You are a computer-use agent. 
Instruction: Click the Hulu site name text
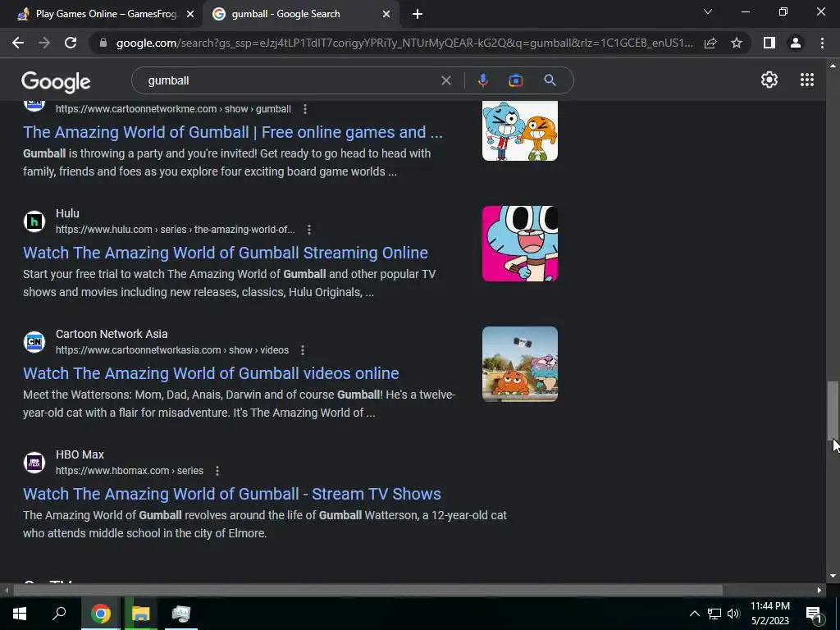67,213
